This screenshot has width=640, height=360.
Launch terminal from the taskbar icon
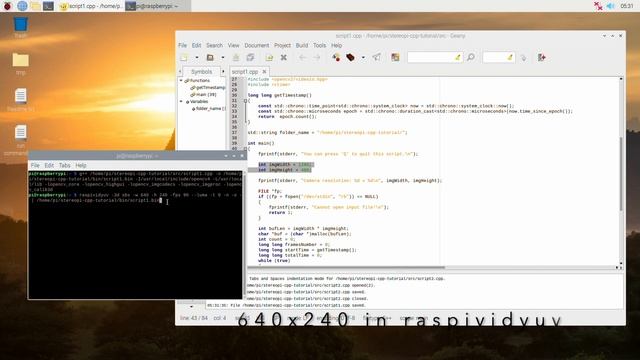(49, 6)
